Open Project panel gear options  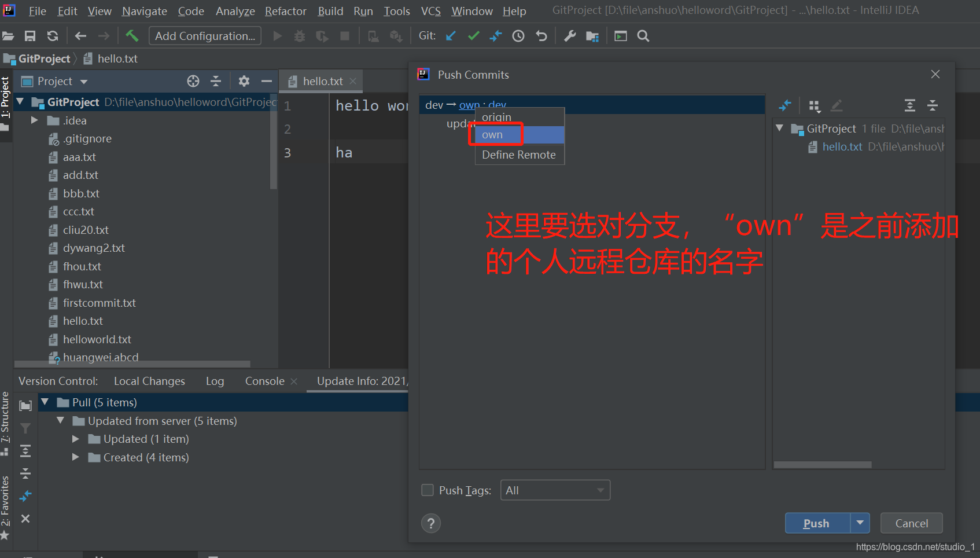coord(244,81)
